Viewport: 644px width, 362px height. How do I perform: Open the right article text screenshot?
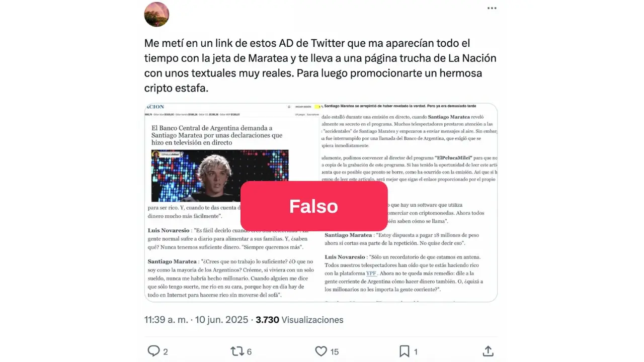(x=409, y=203)
